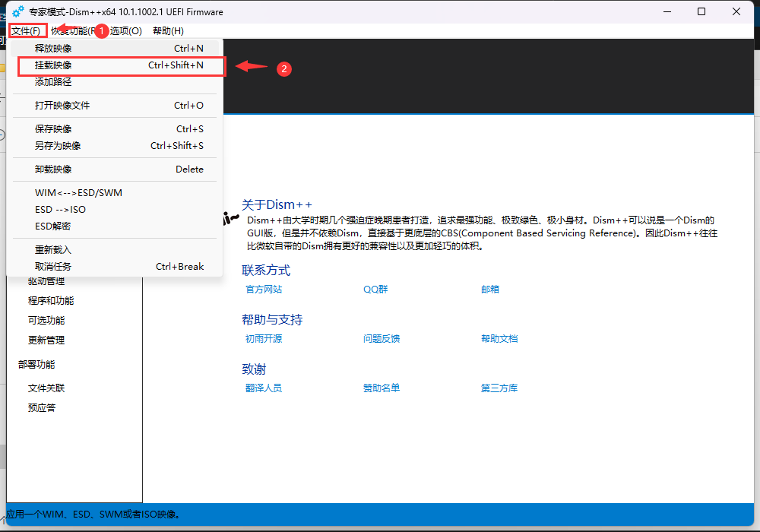Open the 选项(O) menu
Viewport: 760px width, 532px height.
click(x=125, y=31)
